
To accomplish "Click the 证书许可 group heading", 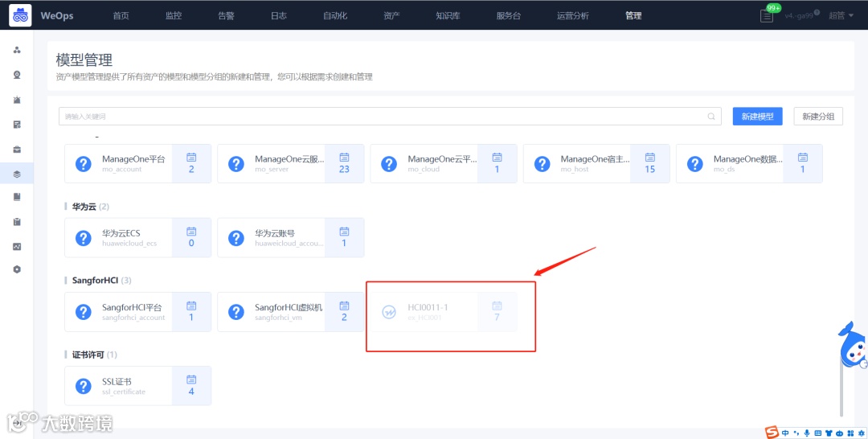I will tap(88, 355).
